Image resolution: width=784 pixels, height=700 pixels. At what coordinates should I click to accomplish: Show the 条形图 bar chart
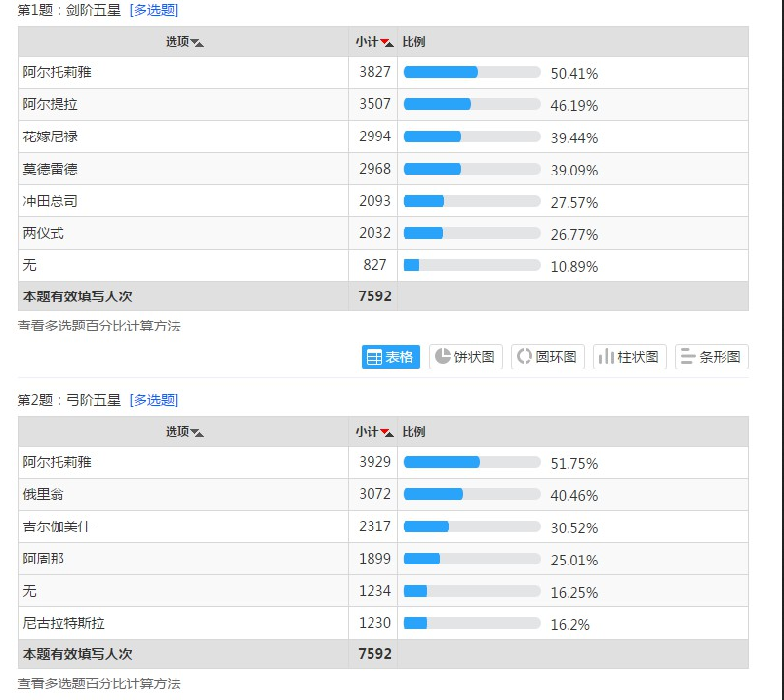tap(711, 357)
